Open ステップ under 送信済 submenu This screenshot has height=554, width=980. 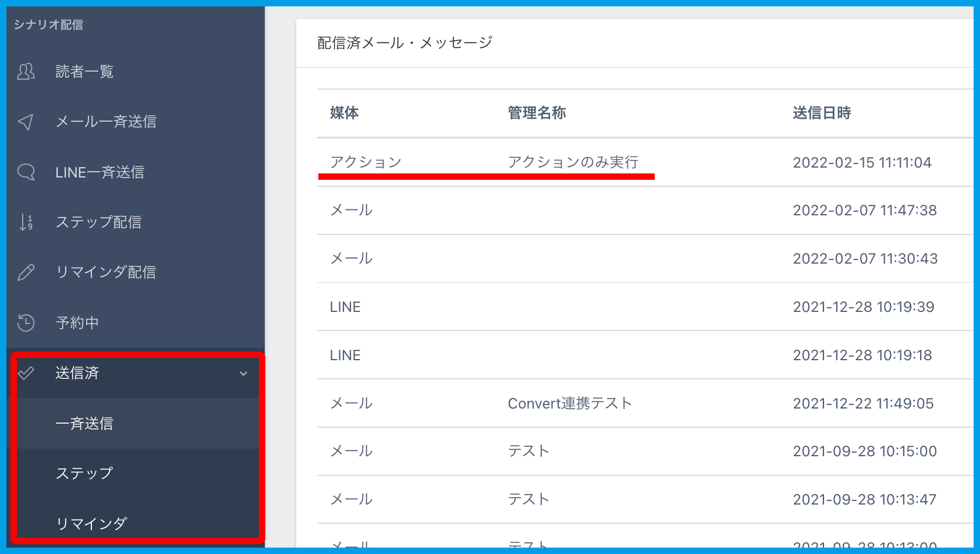[84, 473]
